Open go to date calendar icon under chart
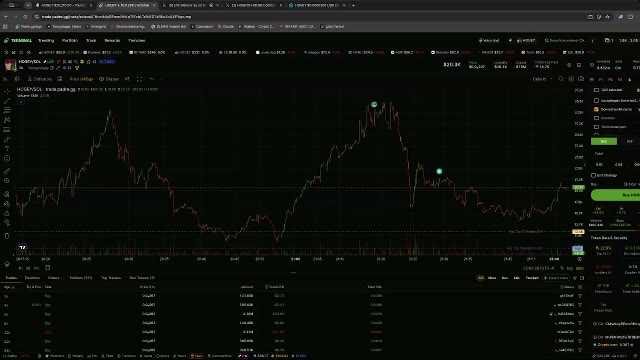The image size is (640, 360). pos(47,268)
